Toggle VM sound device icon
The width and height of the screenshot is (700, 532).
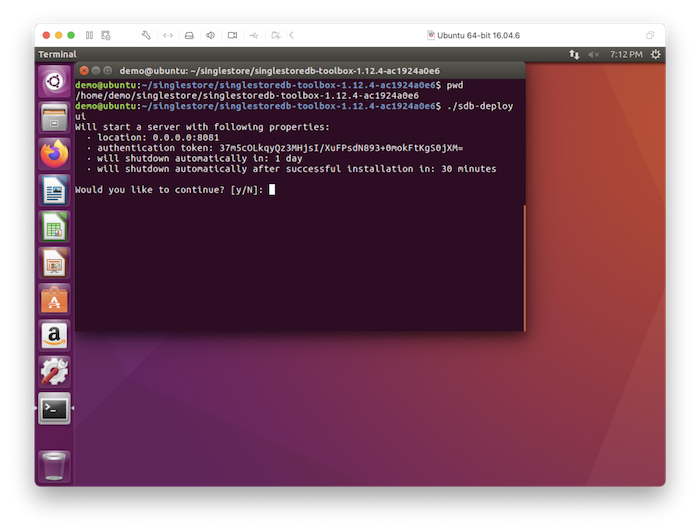click(x=211, y=35)
